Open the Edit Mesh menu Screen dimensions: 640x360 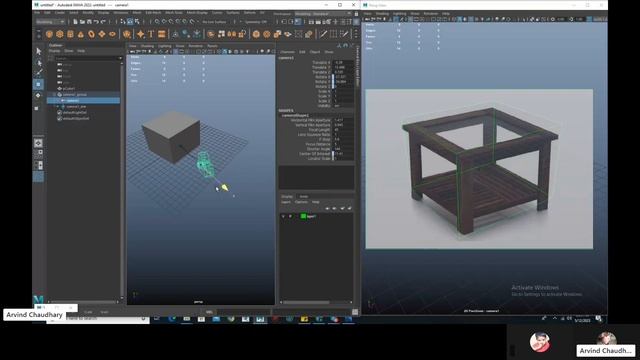153,13
